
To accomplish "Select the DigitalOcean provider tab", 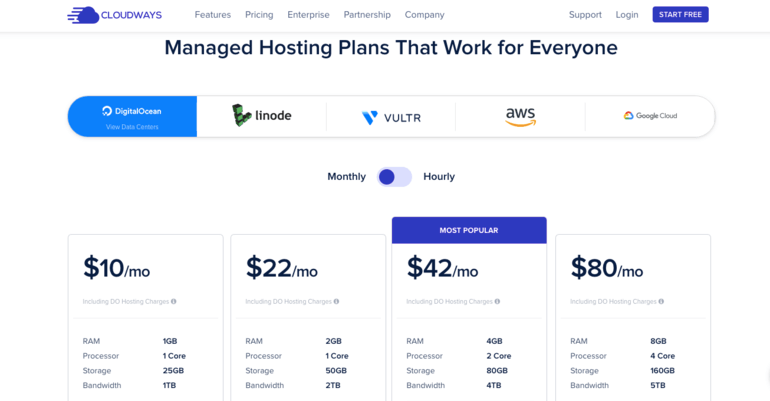I will click(133, 116).
